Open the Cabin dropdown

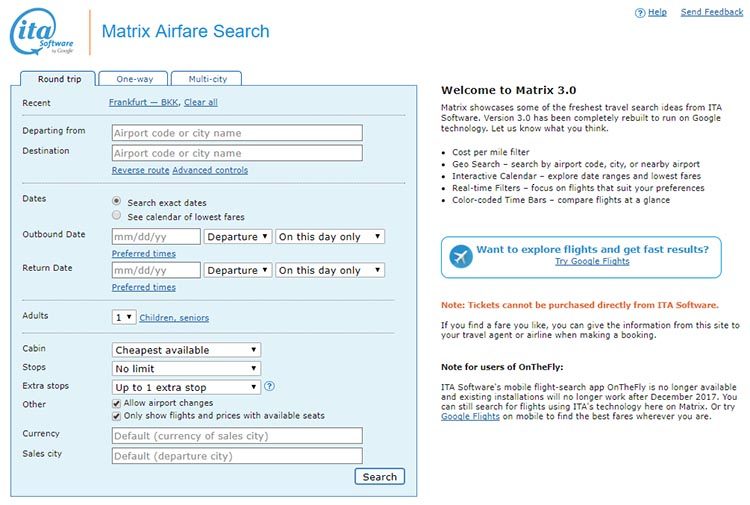(187, 350)
